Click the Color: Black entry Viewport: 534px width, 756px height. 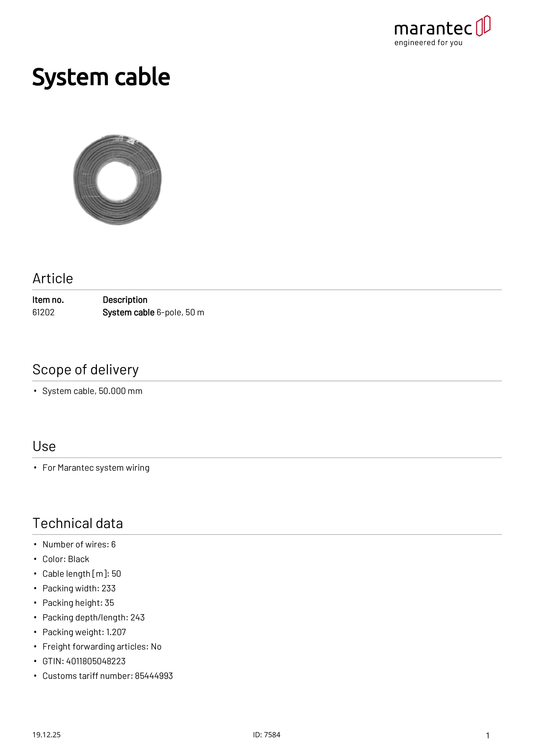click(66, 559)
